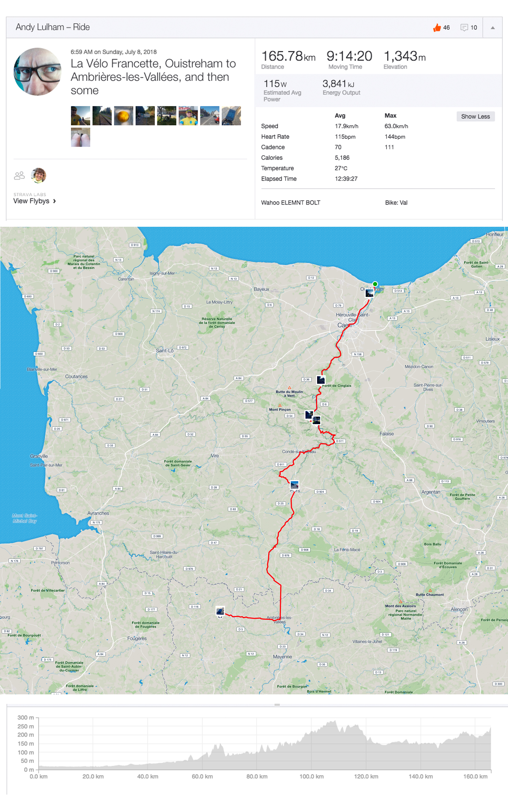Open the companion athlete's avatar
Image resolution: width=508 pixels, height=812 pixels.
point(38,175)
